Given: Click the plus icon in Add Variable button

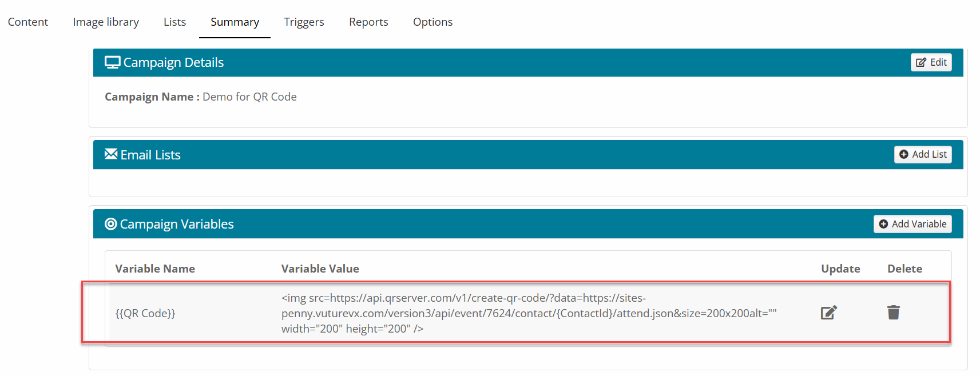Looking at the screenshot, I should point(883,224).
